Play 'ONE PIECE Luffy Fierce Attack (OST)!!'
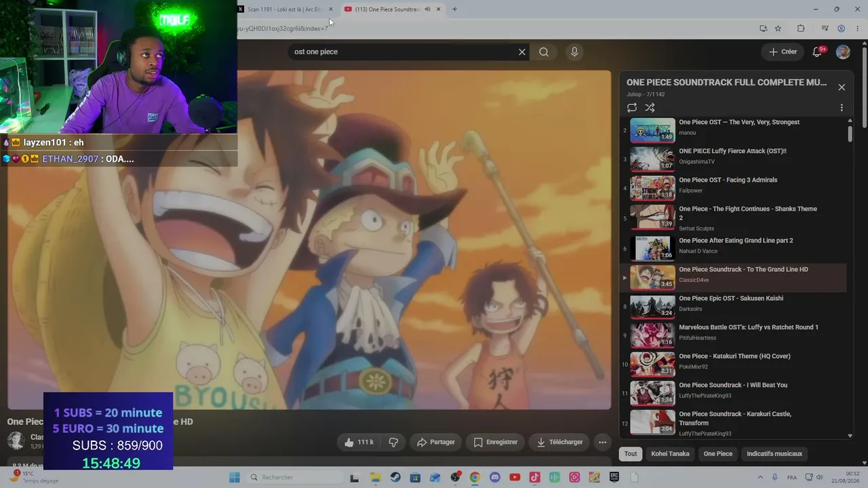Screen dimensions: 868x488 coord(733,159)
